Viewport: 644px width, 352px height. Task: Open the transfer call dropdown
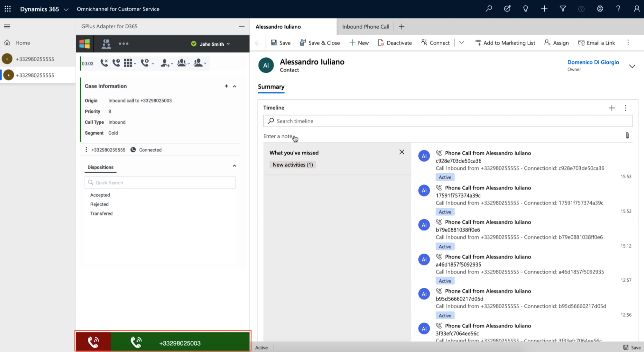click(167, 63)
